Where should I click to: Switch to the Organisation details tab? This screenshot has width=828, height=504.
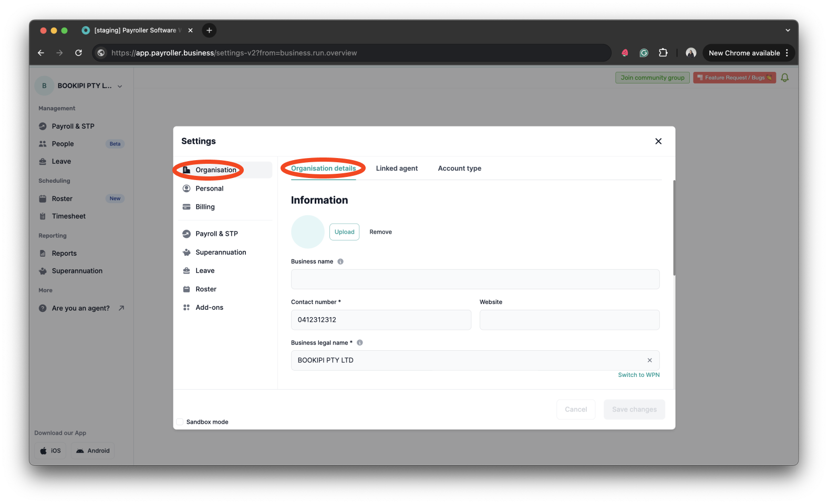(x=323, y=169)
